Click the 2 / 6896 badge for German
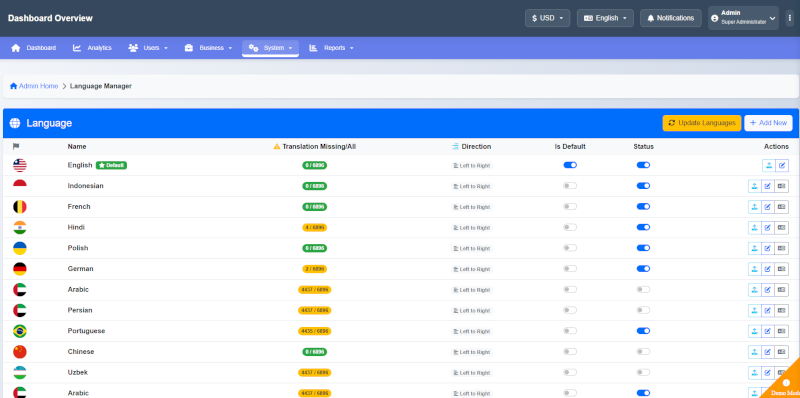 315,269
